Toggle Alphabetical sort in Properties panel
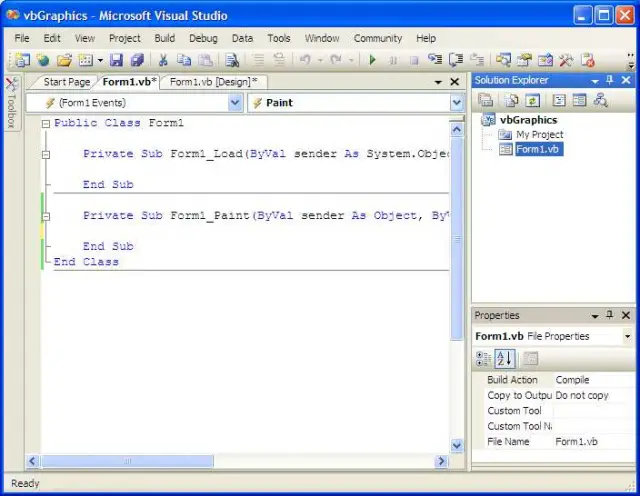Screen dimensions: 640x496 504,358
